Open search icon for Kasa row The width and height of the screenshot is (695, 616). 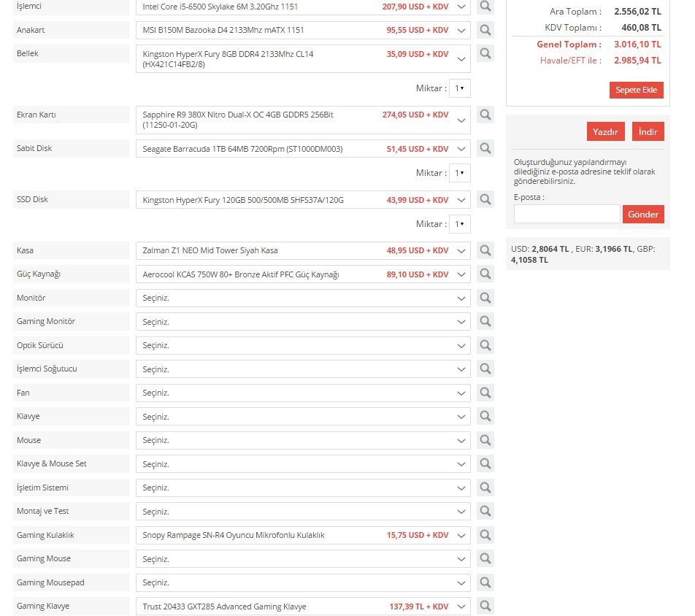[485, 250]
